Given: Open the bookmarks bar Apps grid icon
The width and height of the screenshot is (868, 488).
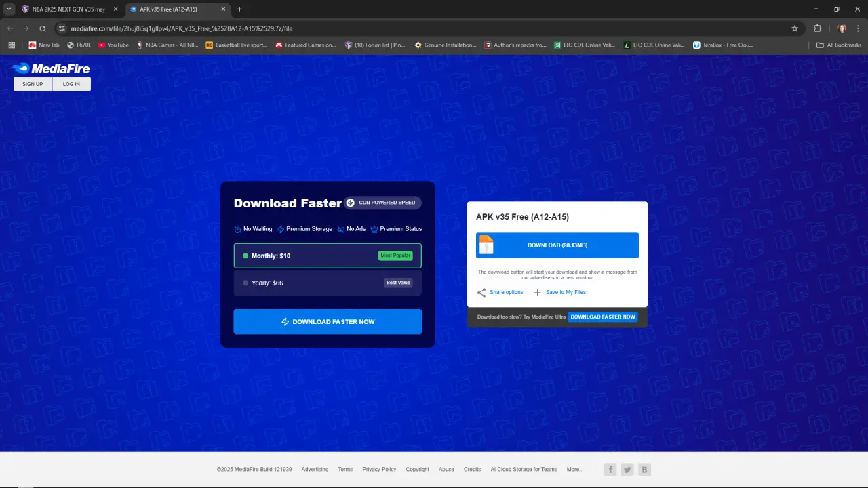Looking at the screenshot, I should pyautogui.click(x=12, y=45).
